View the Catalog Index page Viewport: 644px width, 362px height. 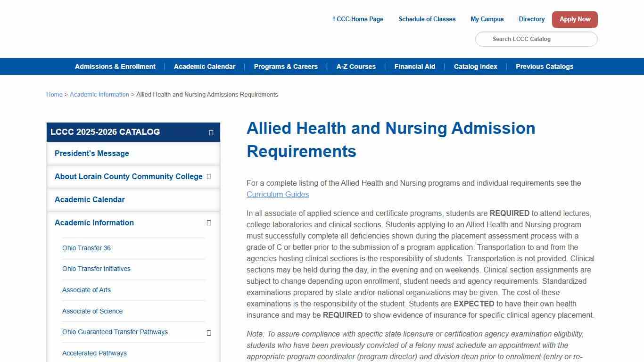[475, 66]
